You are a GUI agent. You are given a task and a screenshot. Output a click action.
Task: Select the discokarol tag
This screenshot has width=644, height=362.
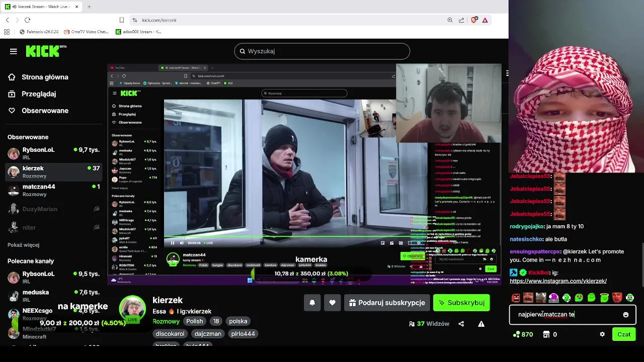click(170, 334)
